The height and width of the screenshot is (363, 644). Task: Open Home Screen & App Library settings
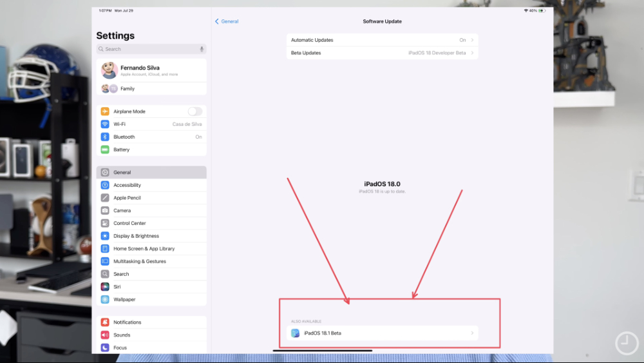pos(151,249)
